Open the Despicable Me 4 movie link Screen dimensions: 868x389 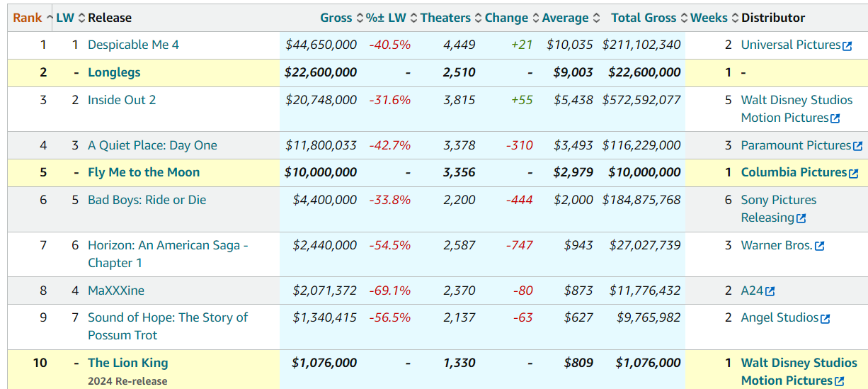[133, 45]
